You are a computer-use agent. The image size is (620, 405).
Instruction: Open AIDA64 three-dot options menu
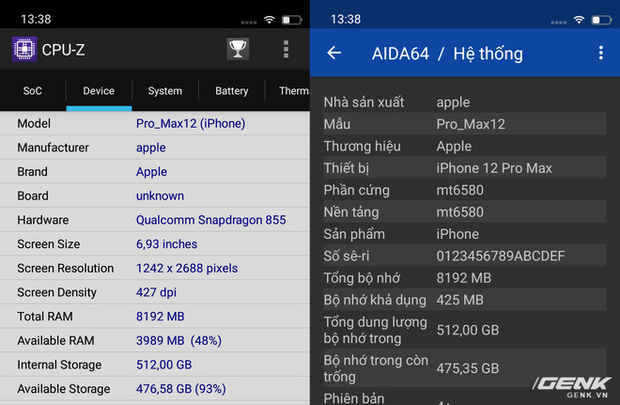click(x=600, y=53)
